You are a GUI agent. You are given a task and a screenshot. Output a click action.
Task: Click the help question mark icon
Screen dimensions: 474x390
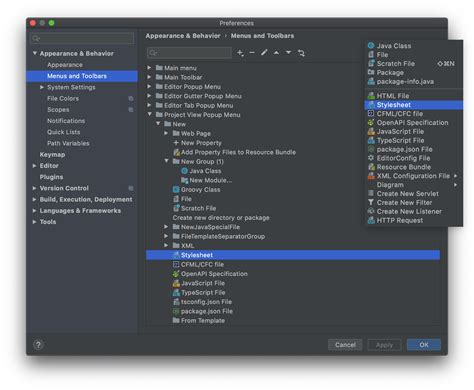tap(38, 345)
